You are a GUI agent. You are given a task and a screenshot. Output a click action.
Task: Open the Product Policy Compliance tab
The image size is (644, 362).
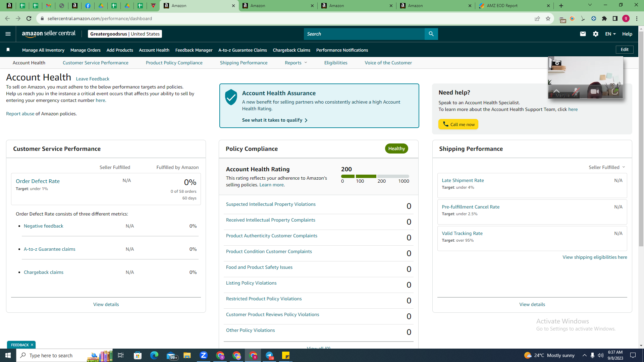pyautogui.click(x=174, y=63)
